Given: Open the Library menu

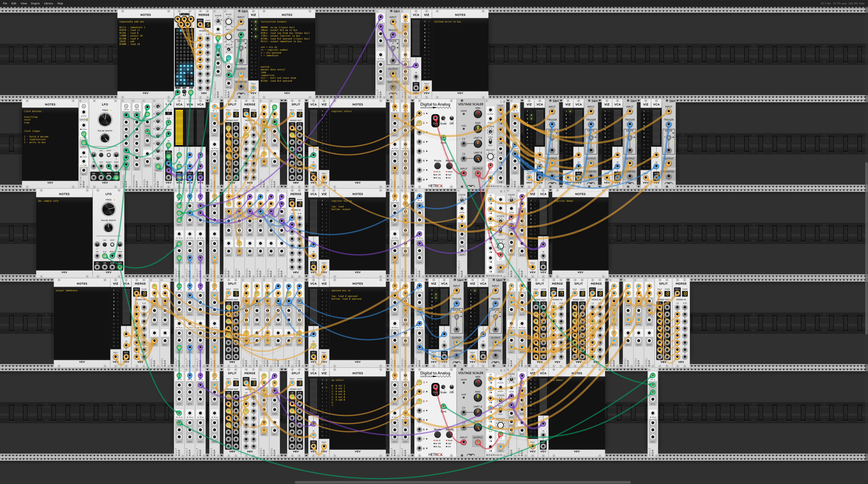Looking at the screenshot, I should (49, 3).
